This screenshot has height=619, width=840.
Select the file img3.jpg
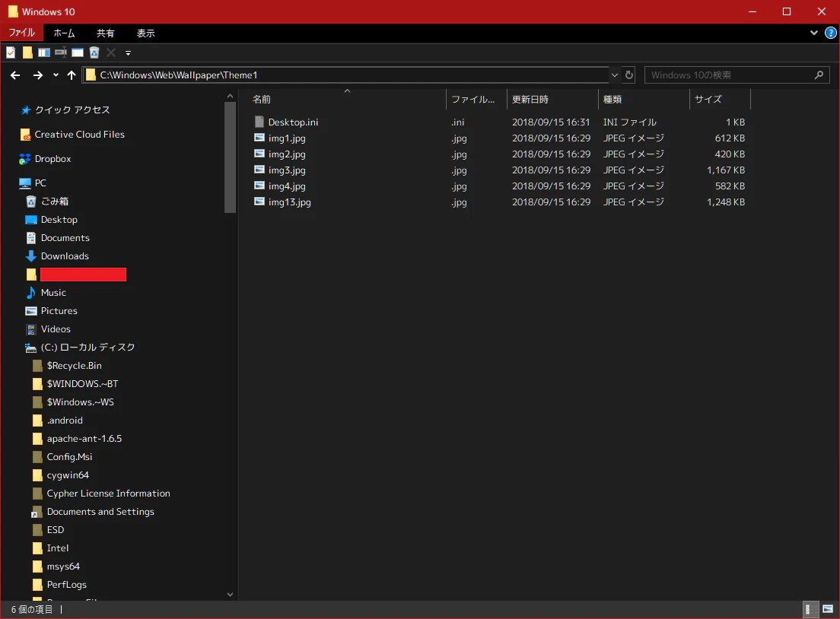pyautogui.click(x=287, y=170)
